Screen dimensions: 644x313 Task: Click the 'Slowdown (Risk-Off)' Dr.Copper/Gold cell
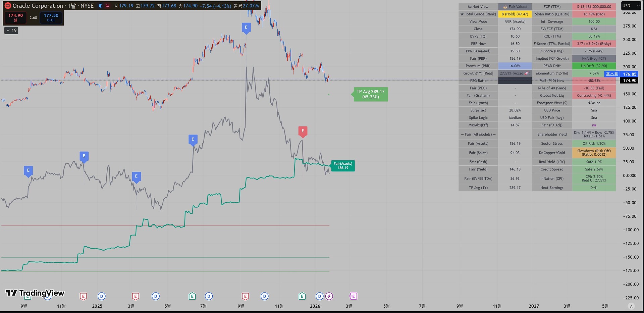pos(594,153)
